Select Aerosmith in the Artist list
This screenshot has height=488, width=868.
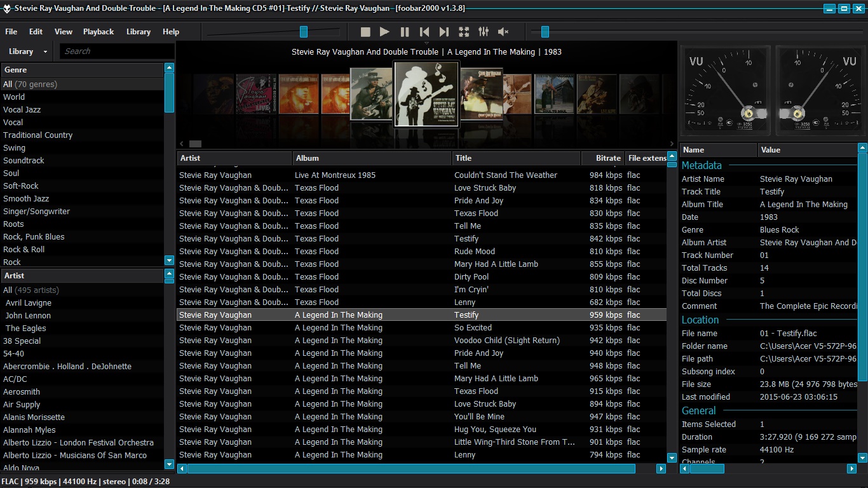point(83,392)
